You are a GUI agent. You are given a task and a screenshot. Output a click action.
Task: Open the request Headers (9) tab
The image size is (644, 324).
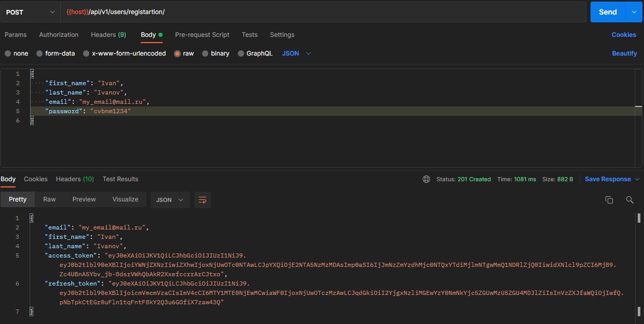click(x=109, y=35)
